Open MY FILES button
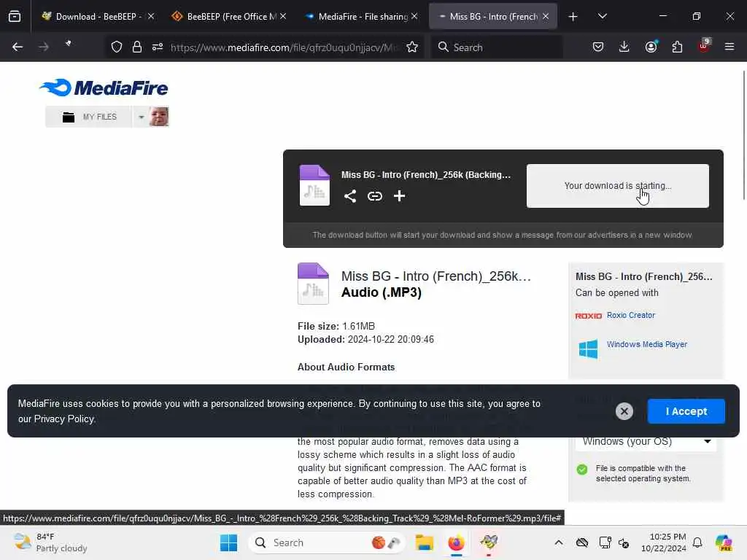The width and height of the screenshot is (747, 560). (x=89, y=117)
